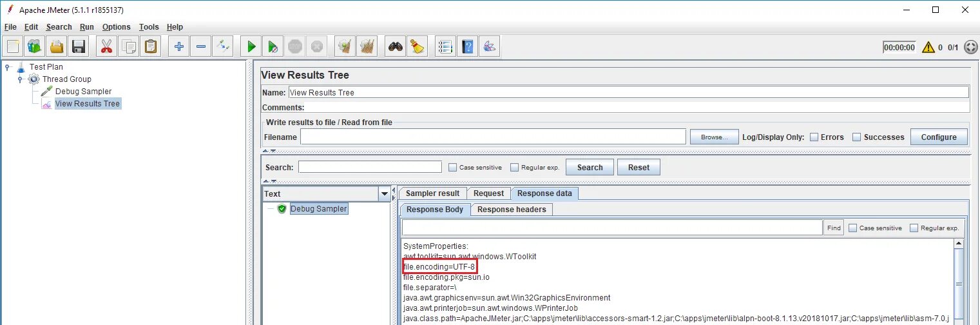Viewport: 980px width, 325px height.
Task: Check the Errors checkbox
Action: pyautogui.click(x=814, y=137)
